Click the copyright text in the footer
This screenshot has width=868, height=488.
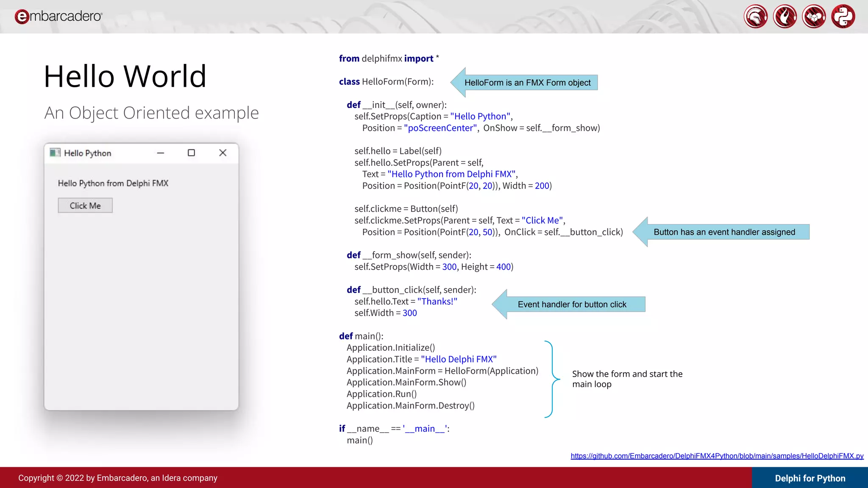118,478
